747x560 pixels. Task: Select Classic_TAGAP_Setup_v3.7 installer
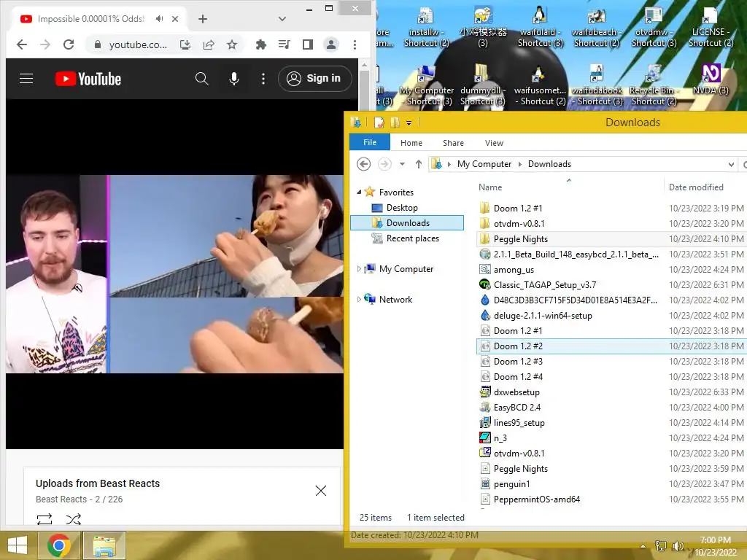coord(544,285)
